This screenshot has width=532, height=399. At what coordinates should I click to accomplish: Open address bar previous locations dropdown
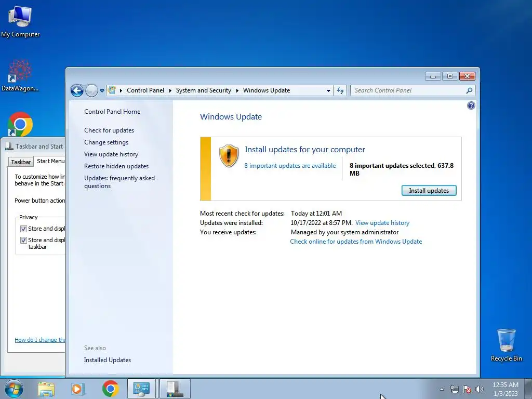(x=328, y=90)
